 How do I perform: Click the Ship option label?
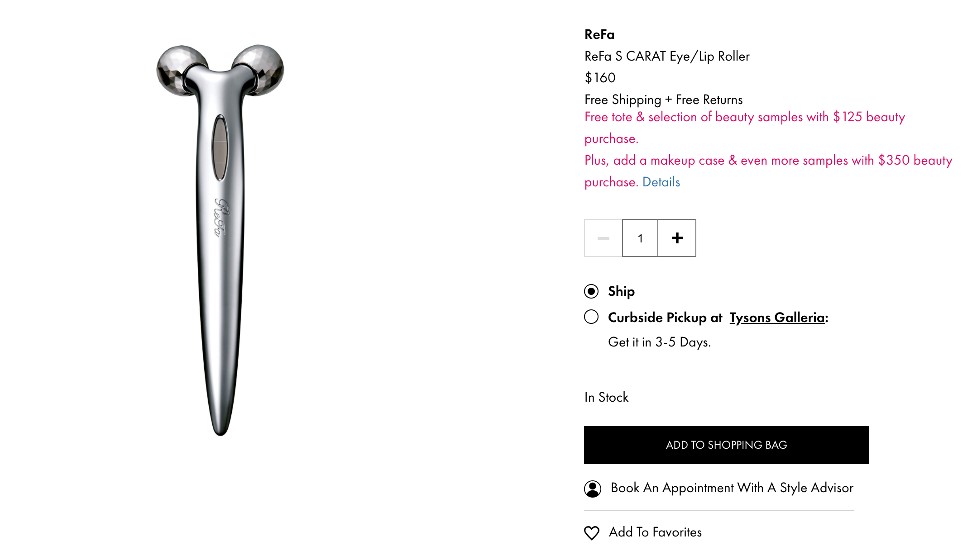(621, 291)
